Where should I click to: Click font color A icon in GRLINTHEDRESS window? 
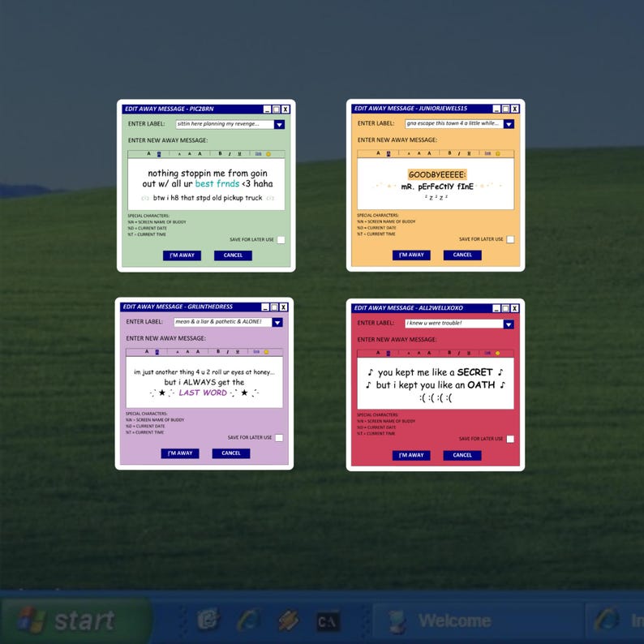pyautogui.click(x=147, y=351)
